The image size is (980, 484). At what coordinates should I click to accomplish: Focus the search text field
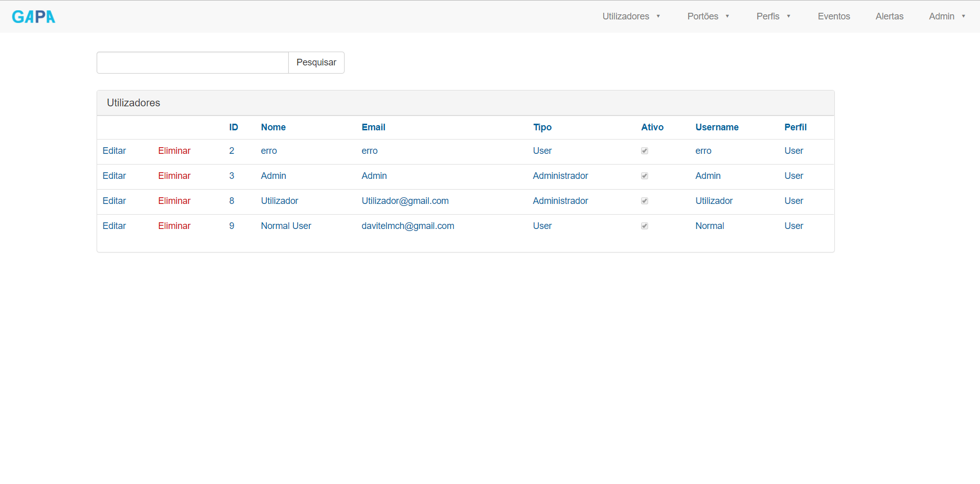point(193,62)
